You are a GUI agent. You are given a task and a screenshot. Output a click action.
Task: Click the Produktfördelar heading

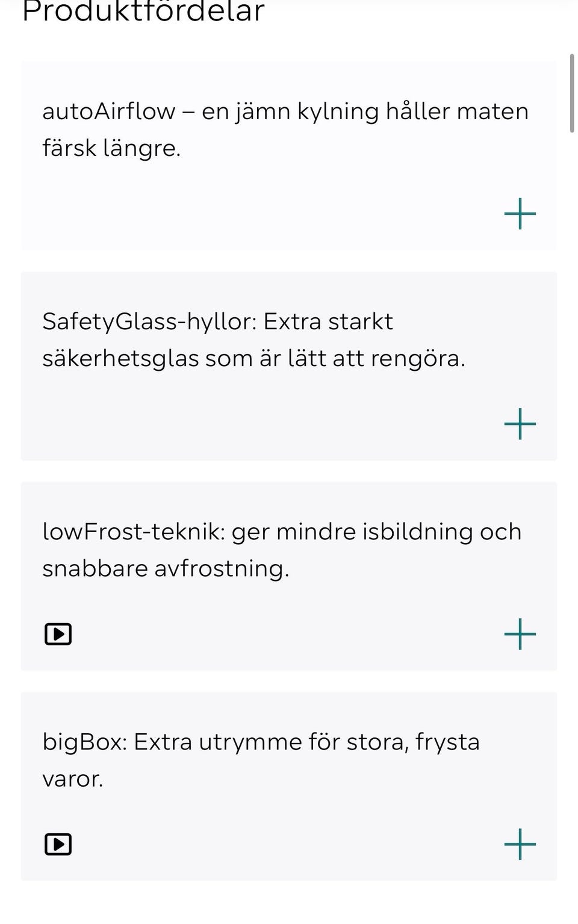click(x=143, y=11)
